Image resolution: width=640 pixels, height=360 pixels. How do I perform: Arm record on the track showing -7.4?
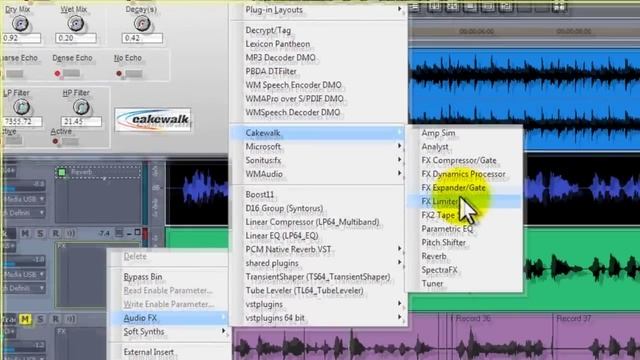[56, 233]
